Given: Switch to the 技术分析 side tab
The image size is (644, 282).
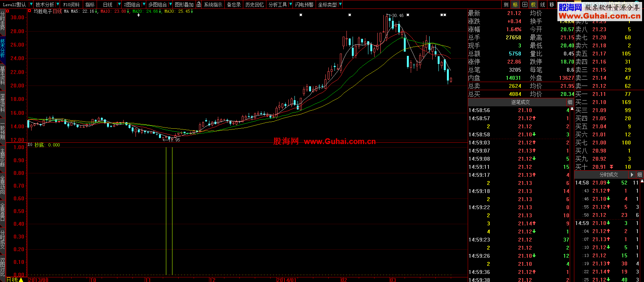Looking at the screenshot, I should pos(3,48).
